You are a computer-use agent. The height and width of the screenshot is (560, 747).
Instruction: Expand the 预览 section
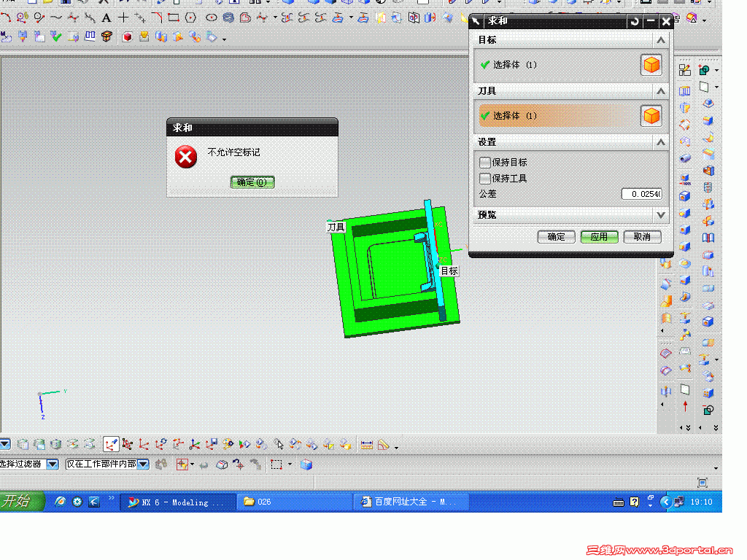click(661, 215)
